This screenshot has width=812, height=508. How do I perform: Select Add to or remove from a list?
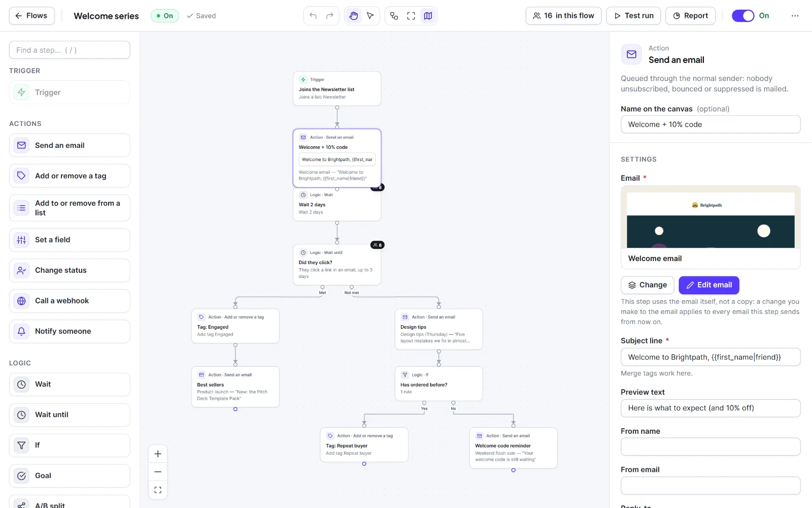[70, 208]
